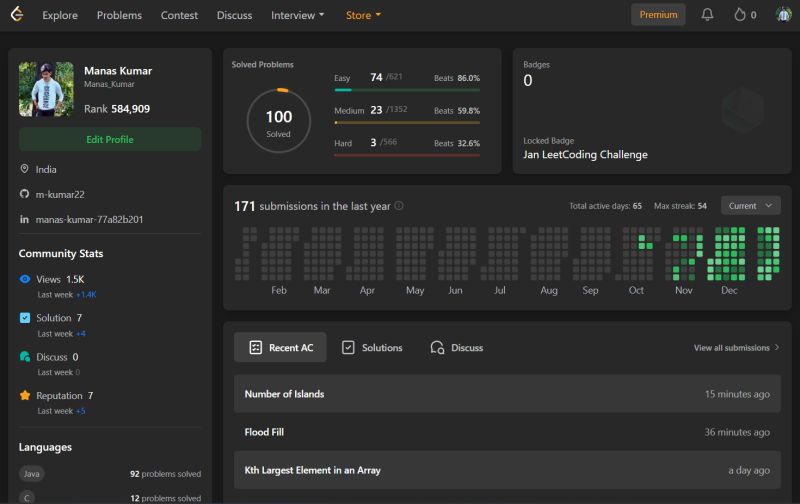Click the Total active days: 65 text
Screen dimensions: 800x504
606,206
